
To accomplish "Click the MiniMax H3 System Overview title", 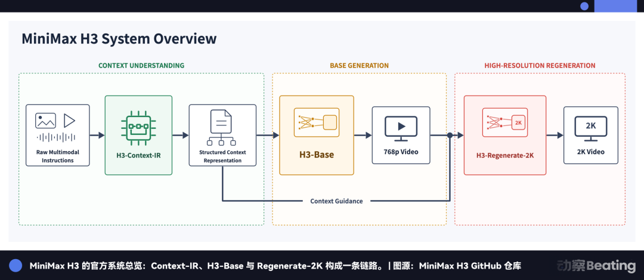I will [x=119, y=39].
